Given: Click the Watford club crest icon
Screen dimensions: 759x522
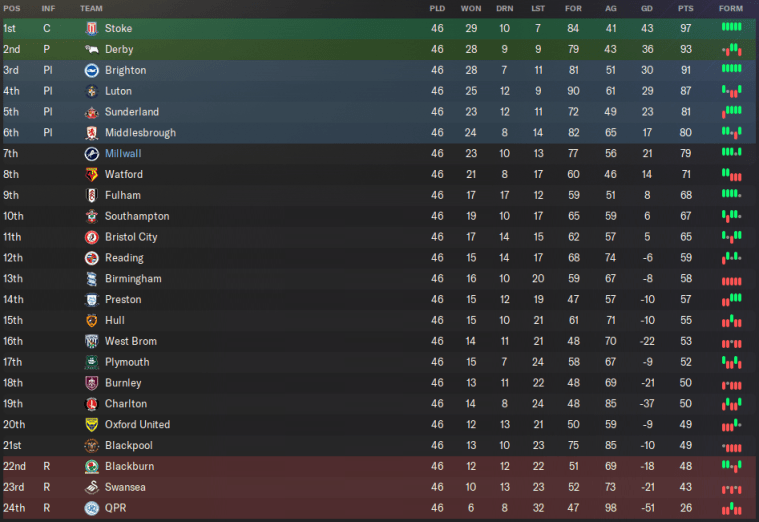Looking at the screenshot, I should [x=91, y=175].
